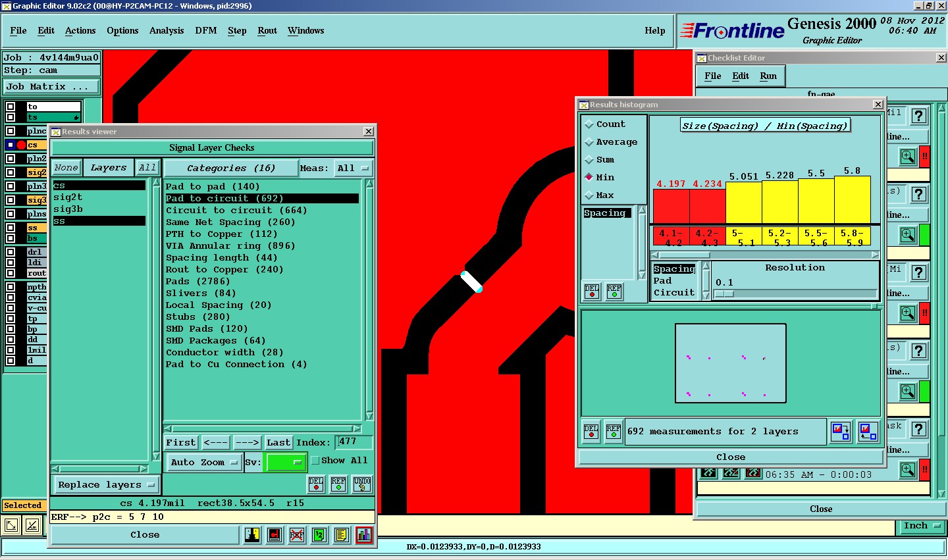Open Run menu in Checklist Editor
Image resolution: width=948 pixels, height=560 pixels.
coord(768,76)
